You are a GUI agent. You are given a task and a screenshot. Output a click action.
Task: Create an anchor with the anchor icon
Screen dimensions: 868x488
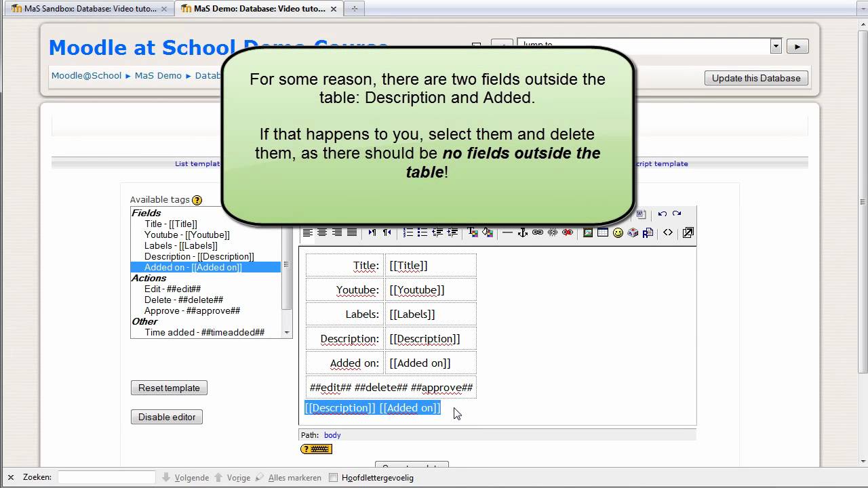[x=522, y=232]
